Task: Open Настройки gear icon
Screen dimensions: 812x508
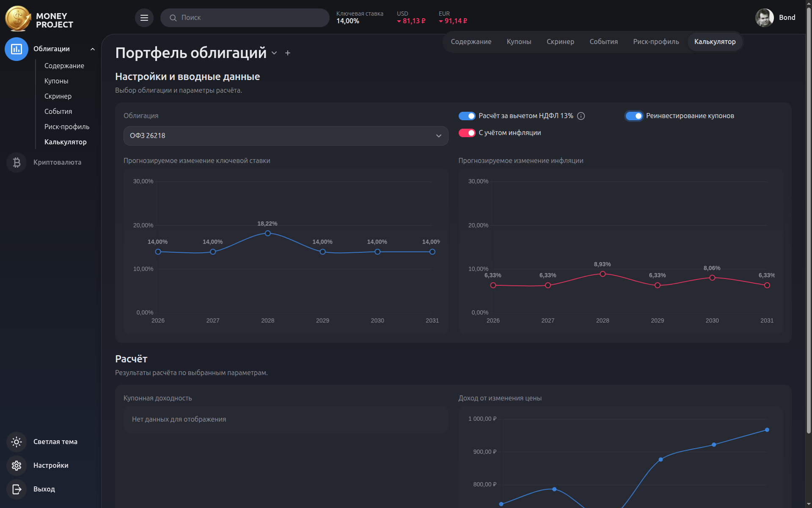Action: point(17,466)
